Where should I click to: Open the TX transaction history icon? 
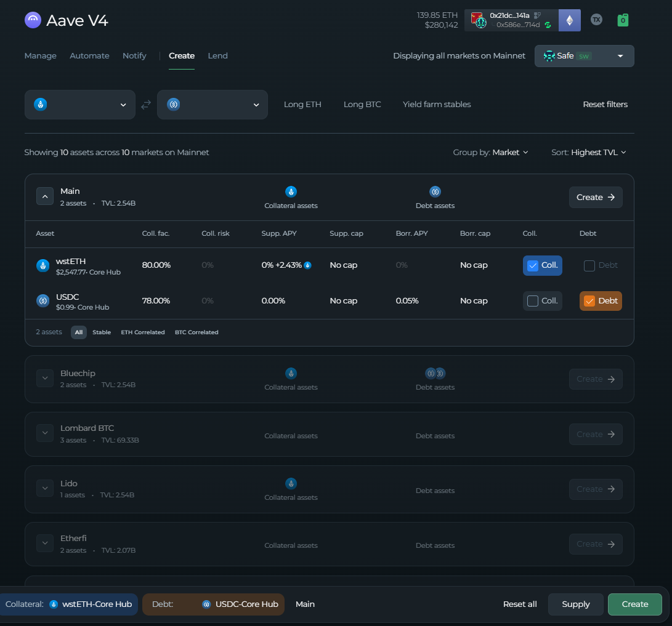coord(596,20)
